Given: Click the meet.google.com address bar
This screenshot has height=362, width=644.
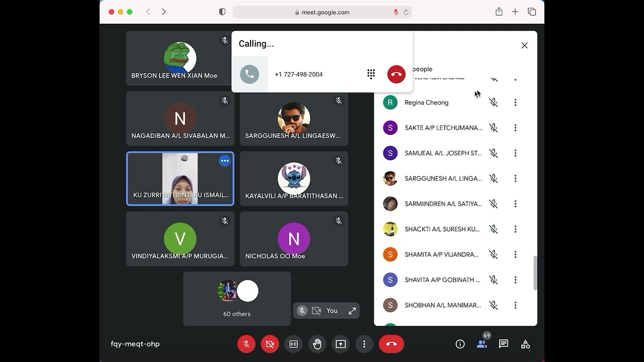Looking at the screenshot, I should (x=322, y=12).
